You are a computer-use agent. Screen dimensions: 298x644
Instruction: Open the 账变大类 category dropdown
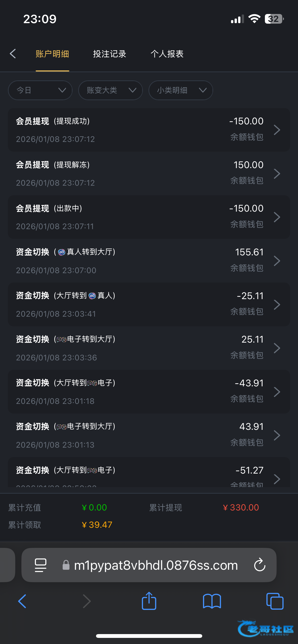point(110,90)
